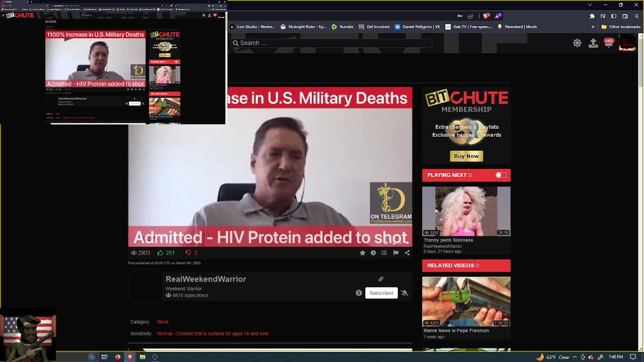644x362 pixels.
Task: Open BitChute theme settings sun icon
Action: tap(577, 43)
